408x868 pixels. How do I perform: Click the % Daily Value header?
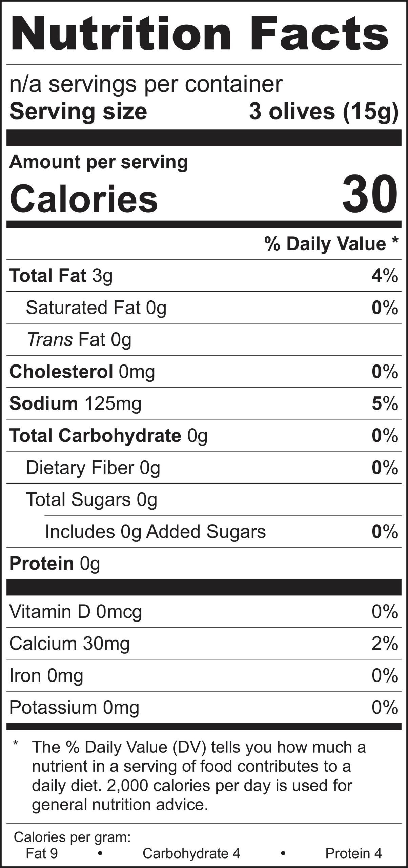331,244
